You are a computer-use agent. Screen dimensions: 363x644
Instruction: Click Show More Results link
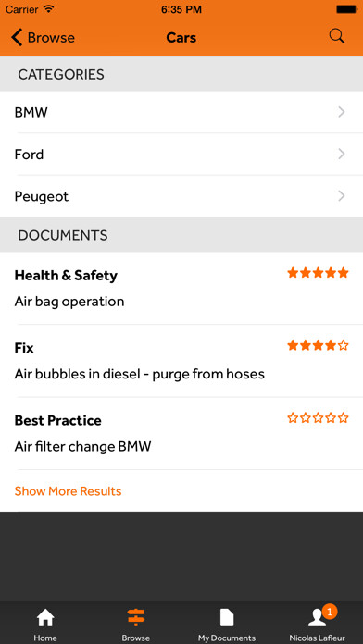pos(68,491)
